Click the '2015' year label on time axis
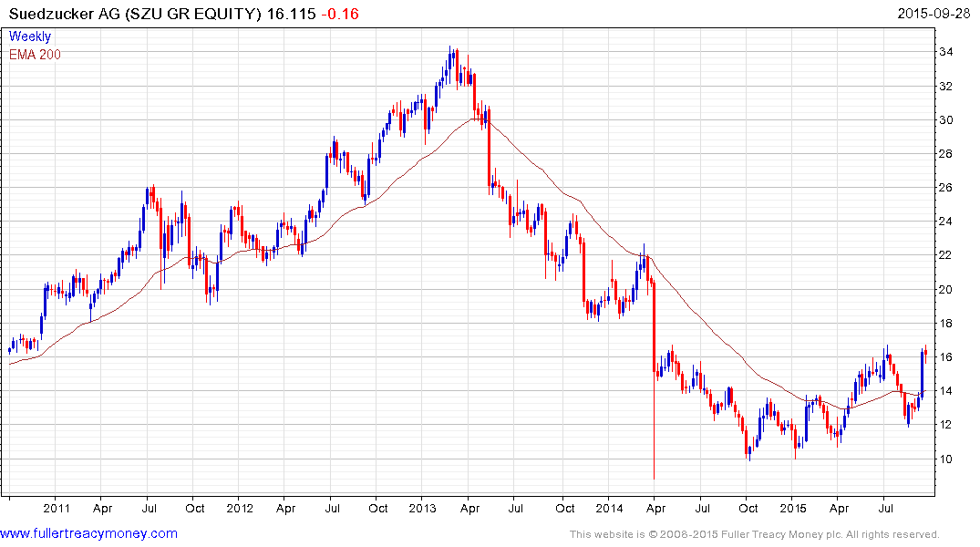The height and width of the screenshot is (547, 980). click(792, 508)
